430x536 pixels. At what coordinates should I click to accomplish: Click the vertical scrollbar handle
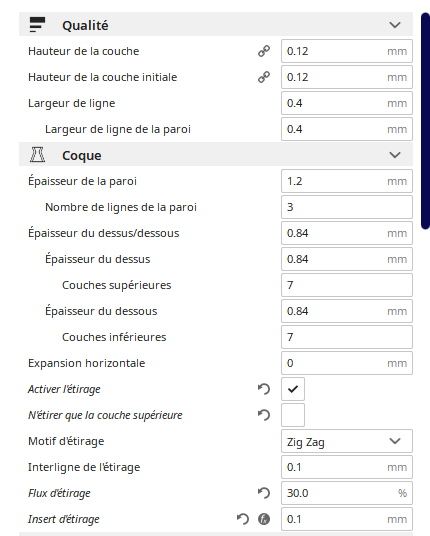(x=425, y=121)
